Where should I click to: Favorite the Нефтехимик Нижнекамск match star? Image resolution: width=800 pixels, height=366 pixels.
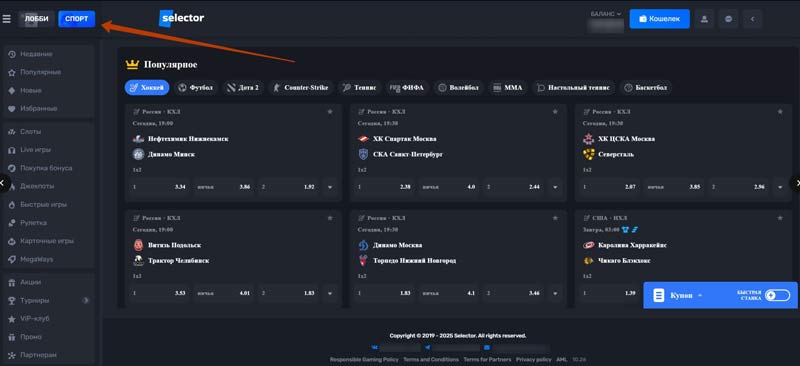point(330,112)
